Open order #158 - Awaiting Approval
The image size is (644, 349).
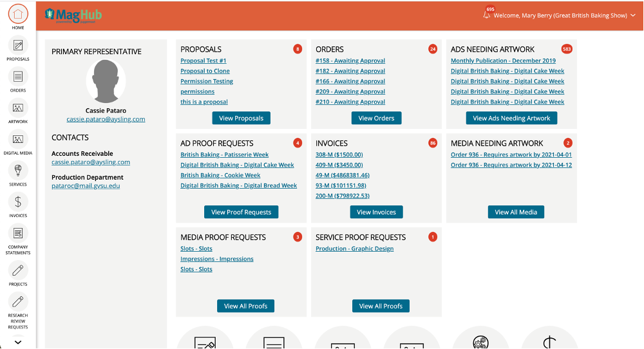tap(350, 61)
